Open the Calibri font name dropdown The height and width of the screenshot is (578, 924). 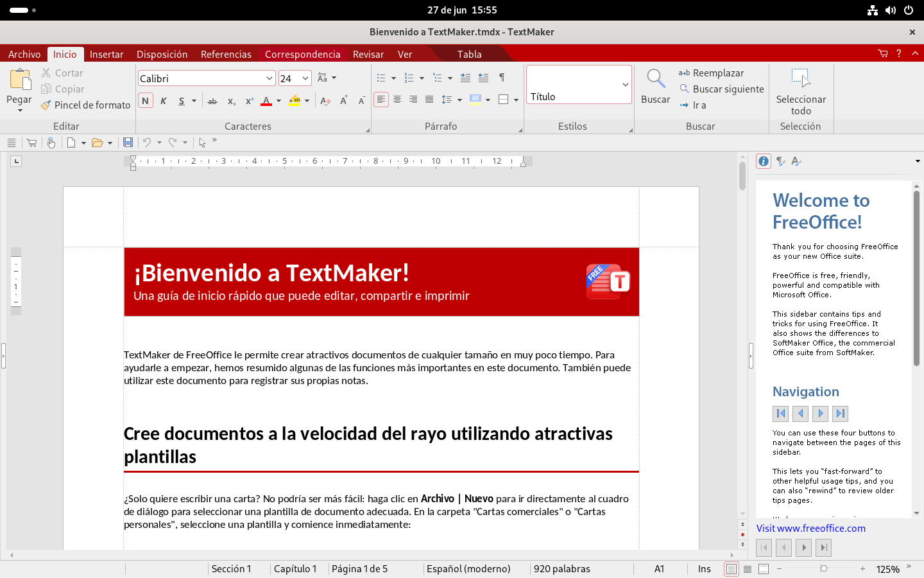click(269, 78)
